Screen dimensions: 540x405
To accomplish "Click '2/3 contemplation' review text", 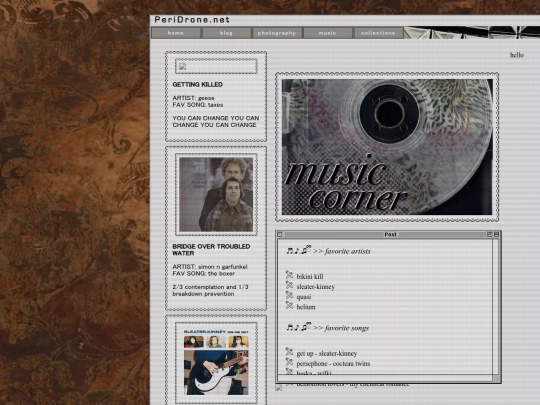I will coord(210,290).
